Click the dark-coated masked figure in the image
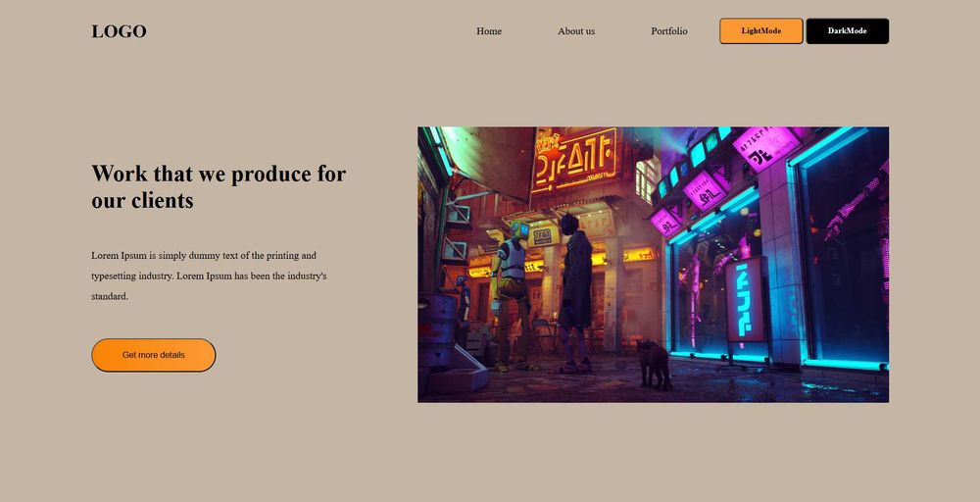Image resolution: width=980 pixels, height=502 pixels. pos(574,292)
